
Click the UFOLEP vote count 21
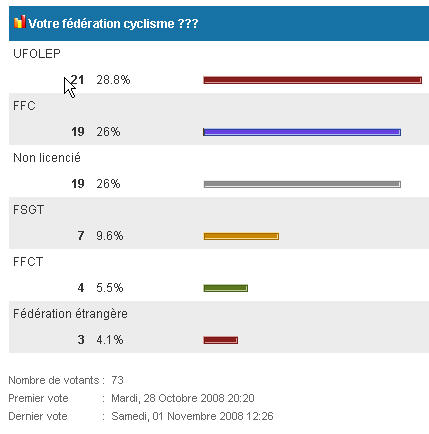(x=77, y=80)
